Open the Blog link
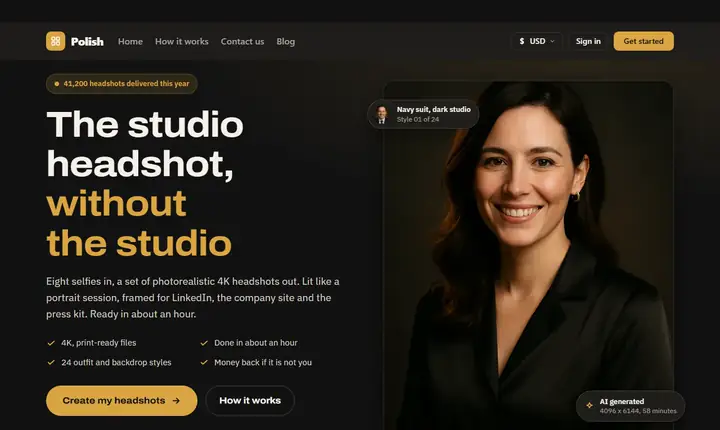Viewport: 720px width, 430px height. [286, 41]
